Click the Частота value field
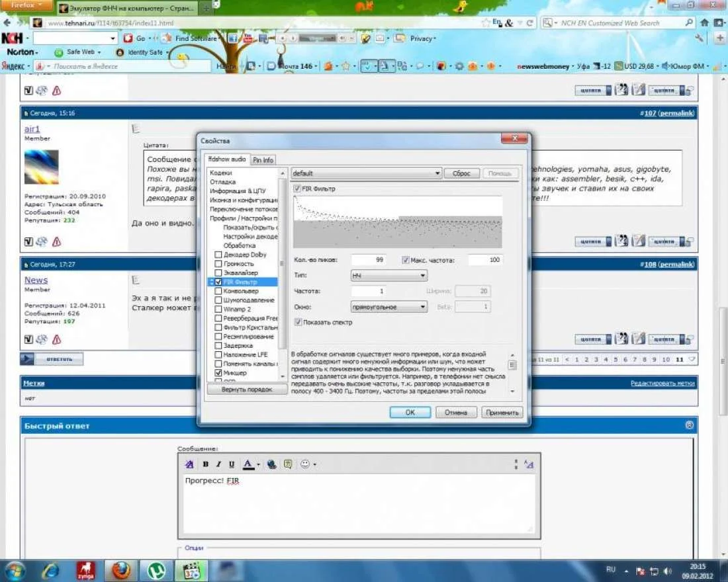This screenshot has height=582, width=728. [369, 291]
